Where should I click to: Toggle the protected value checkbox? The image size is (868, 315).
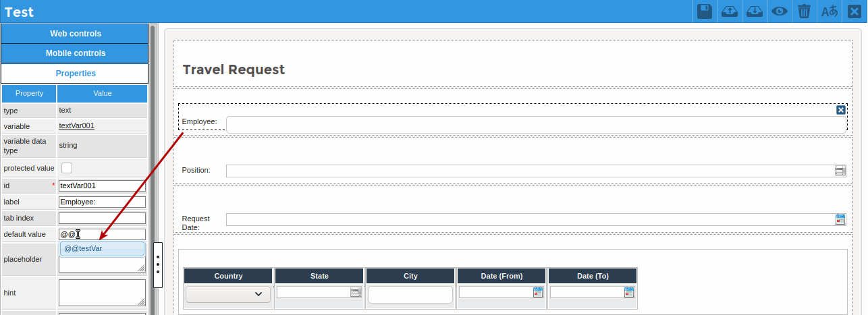(x=67, y=168)
